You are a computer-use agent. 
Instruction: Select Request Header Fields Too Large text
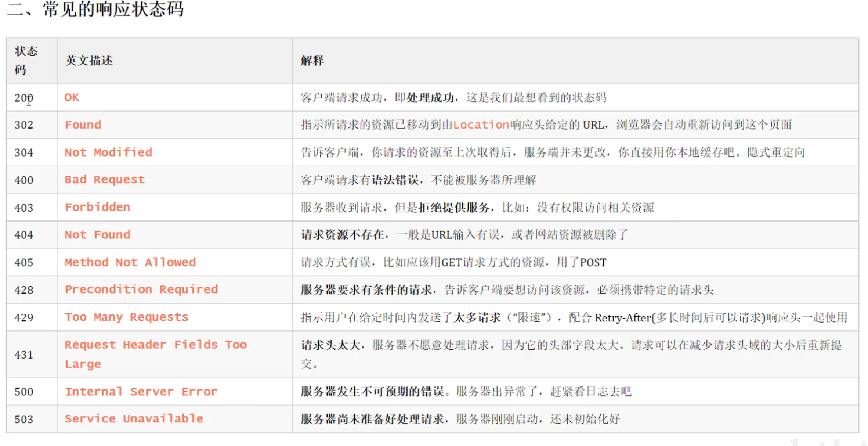[156, 355]
